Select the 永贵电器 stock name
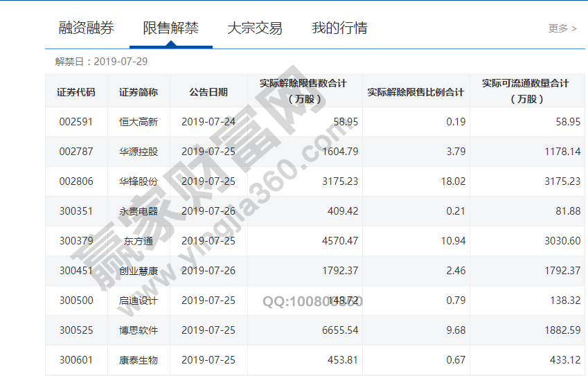The height and width of the screenshot is (376, 588). click(x=139, y=211)
